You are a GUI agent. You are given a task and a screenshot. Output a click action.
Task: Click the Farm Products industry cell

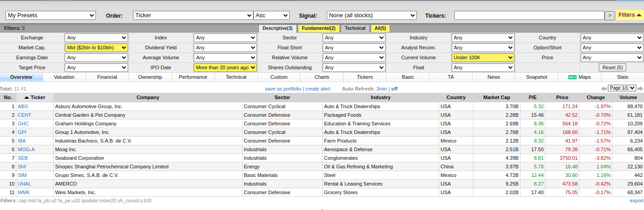(x=380, y=141)
